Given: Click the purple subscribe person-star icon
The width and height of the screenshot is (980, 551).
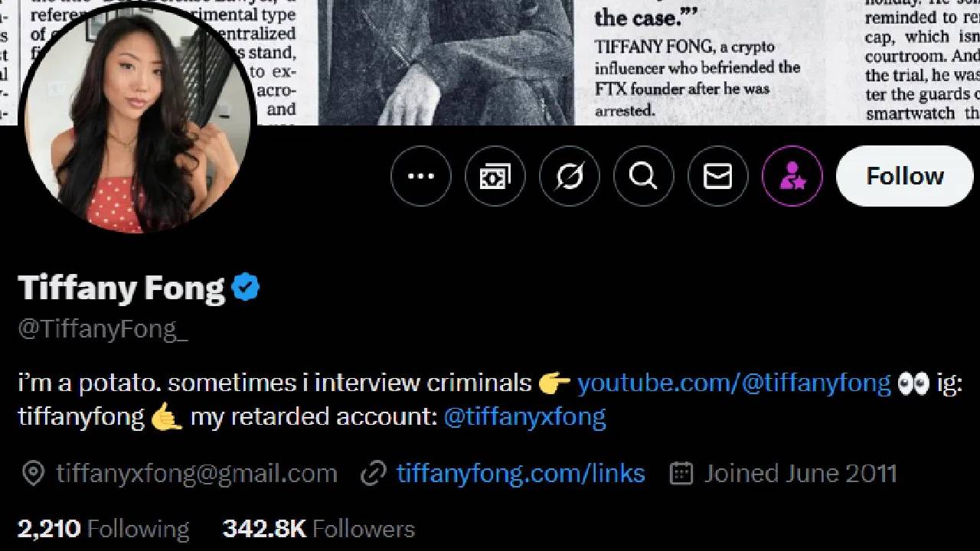Looking at the screenshot, I should click(792, 176).
